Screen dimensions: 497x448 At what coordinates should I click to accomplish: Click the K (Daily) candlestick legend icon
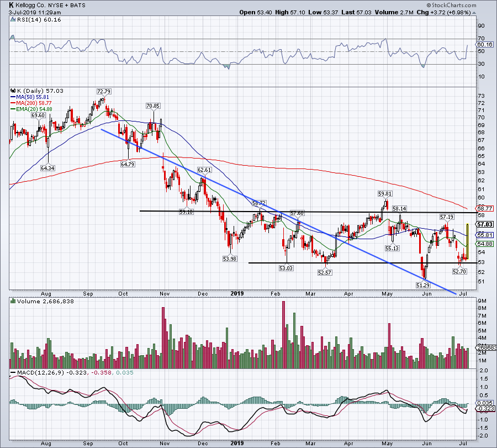pos(13,91)
